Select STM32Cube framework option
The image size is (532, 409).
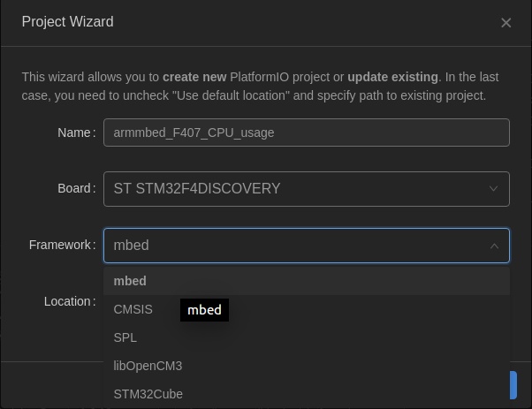point(148,394)
